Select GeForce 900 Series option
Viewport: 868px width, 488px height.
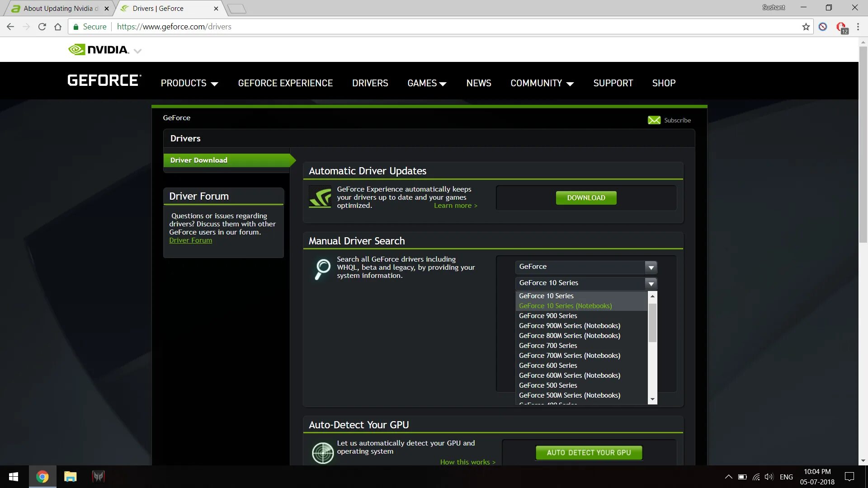pos(581,316)
